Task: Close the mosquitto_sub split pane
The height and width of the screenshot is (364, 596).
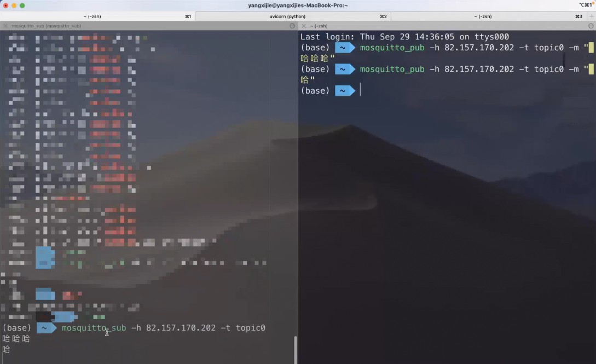Action: coord(5,26)
